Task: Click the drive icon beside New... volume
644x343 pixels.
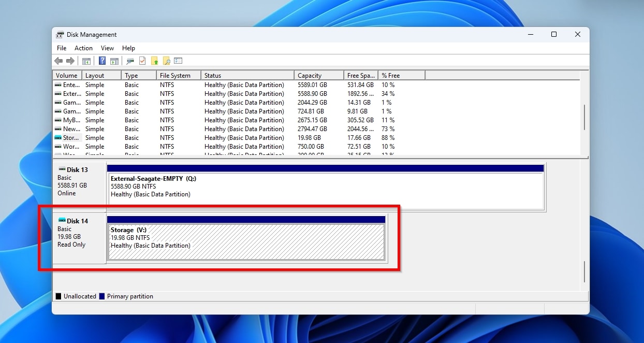Action: point(58,129)
